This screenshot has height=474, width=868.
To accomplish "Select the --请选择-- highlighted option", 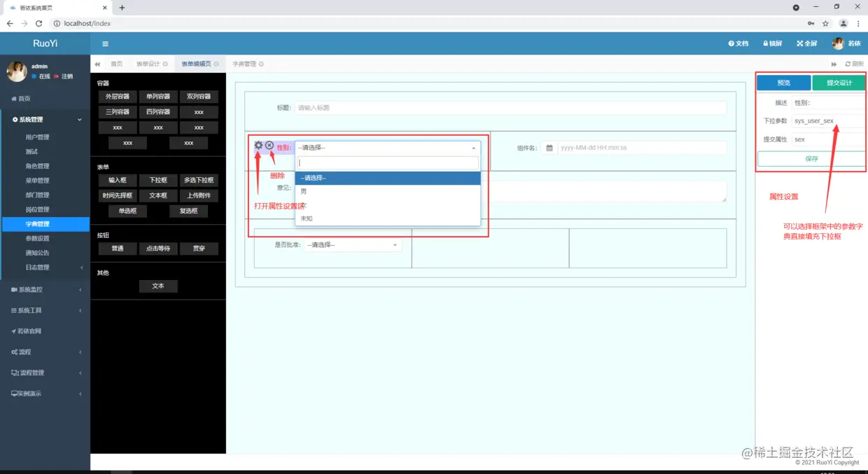I will point(388,178).
